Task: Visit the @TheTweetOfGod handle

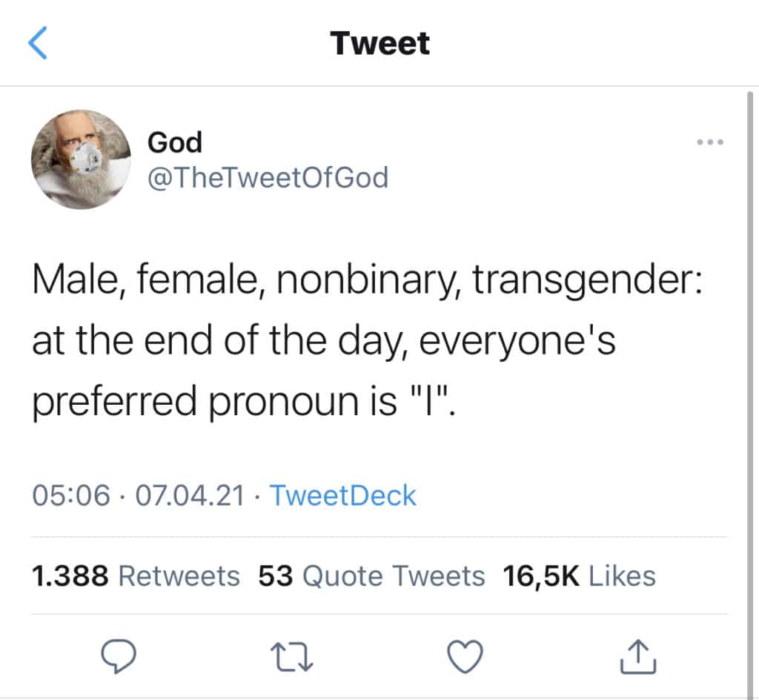Action: tap(268, 177)
